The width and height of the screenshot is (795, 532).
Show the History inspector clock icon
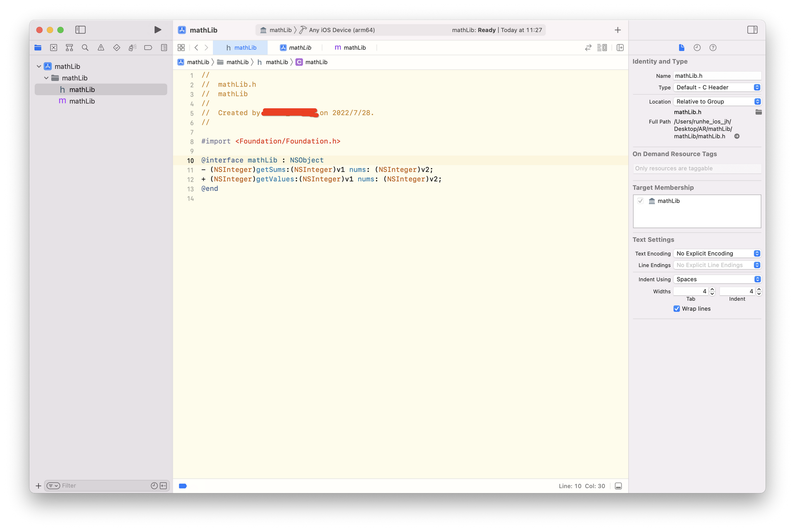coord(697,48)
